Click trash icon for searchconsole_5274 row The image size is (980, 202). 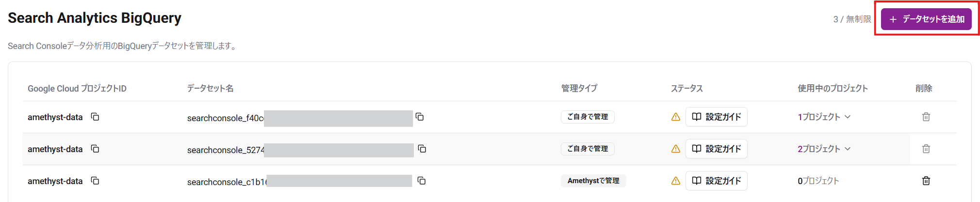pyautogui.click(x=926, y=149)
